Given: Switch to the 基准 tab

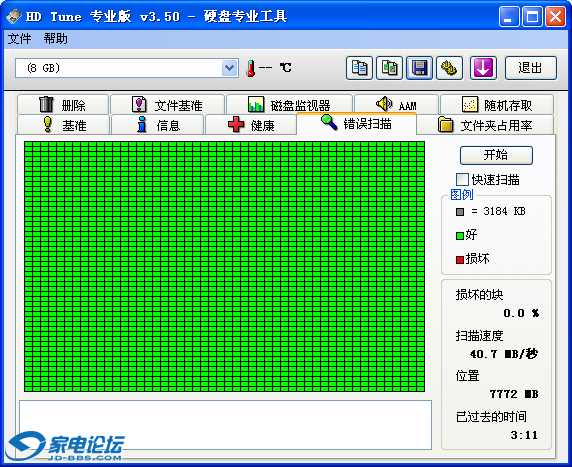Looking at the screenshot, I should tap(63, 124).
